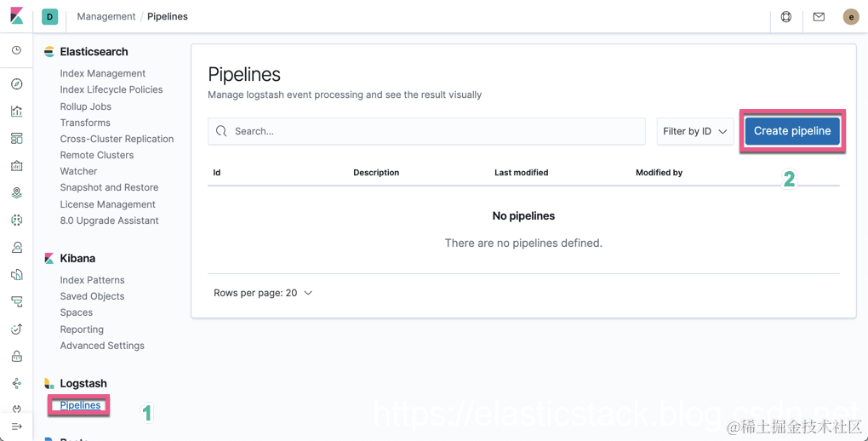Viewport: 868px width, 441px height.
Task: Open the Filter by ID dropdown
Action: coord(695,131)
